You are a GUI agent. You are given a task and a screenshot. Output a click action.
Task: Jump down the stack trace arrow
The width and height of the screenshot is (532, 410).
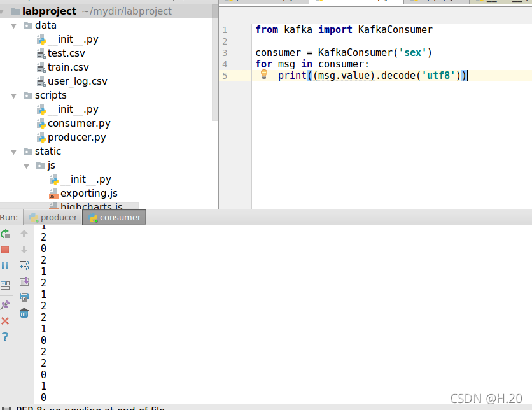24,250
